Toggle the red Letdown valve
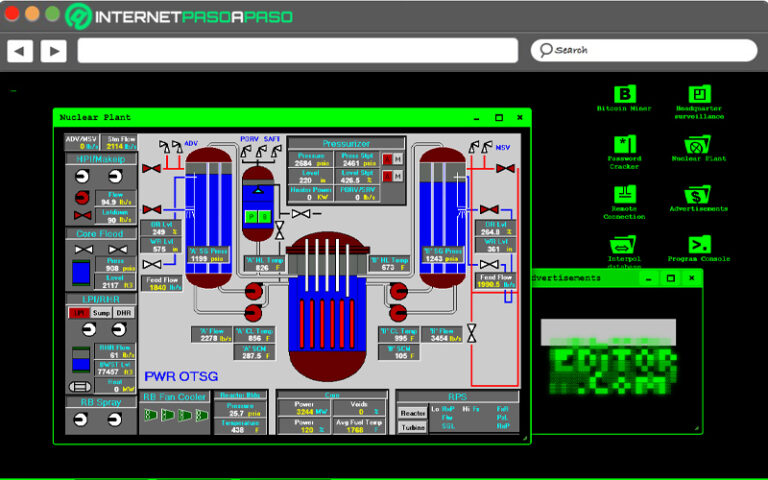Viewport: 768px width, 480px height. click(83, 216)
